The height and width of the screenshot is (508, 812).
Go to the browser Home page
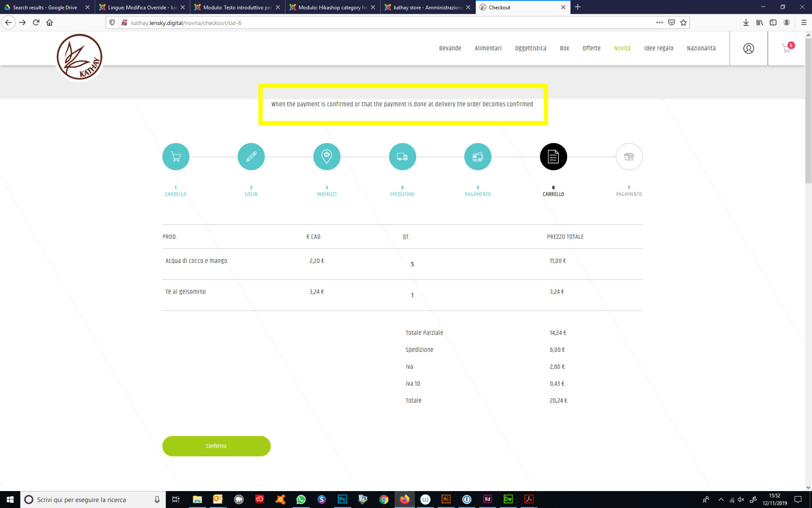pyautogui.click(x=49, y=23)
